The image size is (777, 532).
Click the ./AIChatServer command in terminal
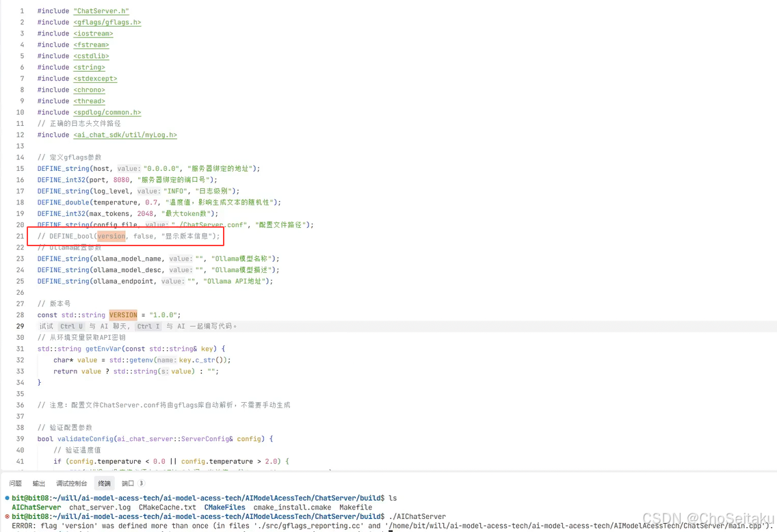coord(417,516)
